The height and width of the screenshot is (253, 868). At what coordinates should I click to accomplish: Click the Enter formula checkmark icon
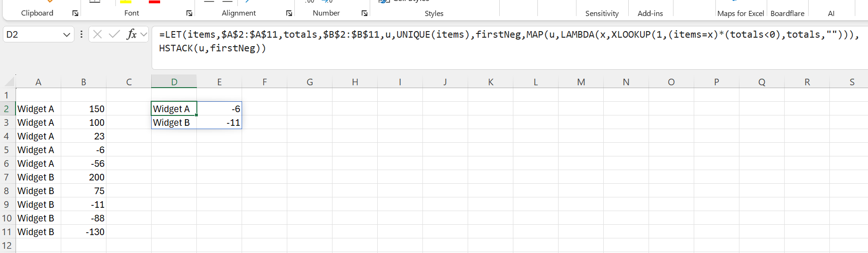tap(114, 34)
